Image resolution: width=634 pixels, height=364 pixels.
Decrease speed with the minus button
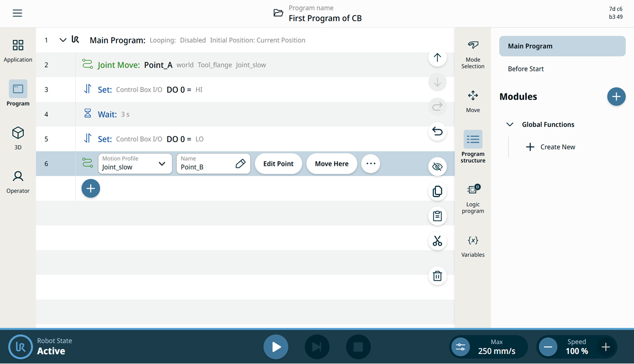click(548, 347)
